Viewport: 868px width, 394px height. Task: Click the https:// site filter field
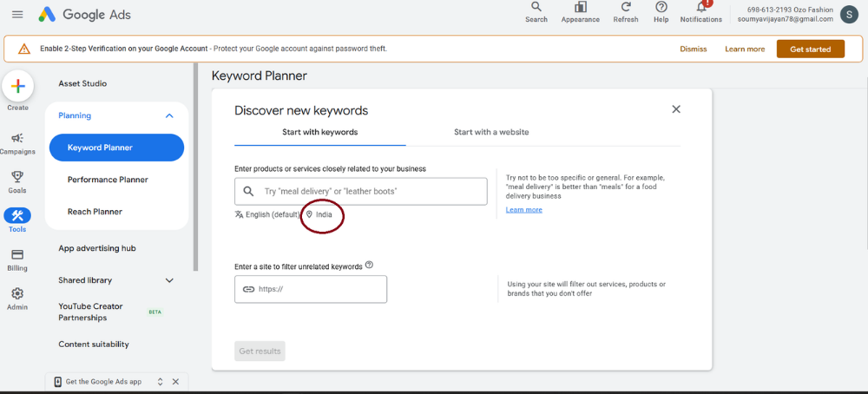click(311, 289)
